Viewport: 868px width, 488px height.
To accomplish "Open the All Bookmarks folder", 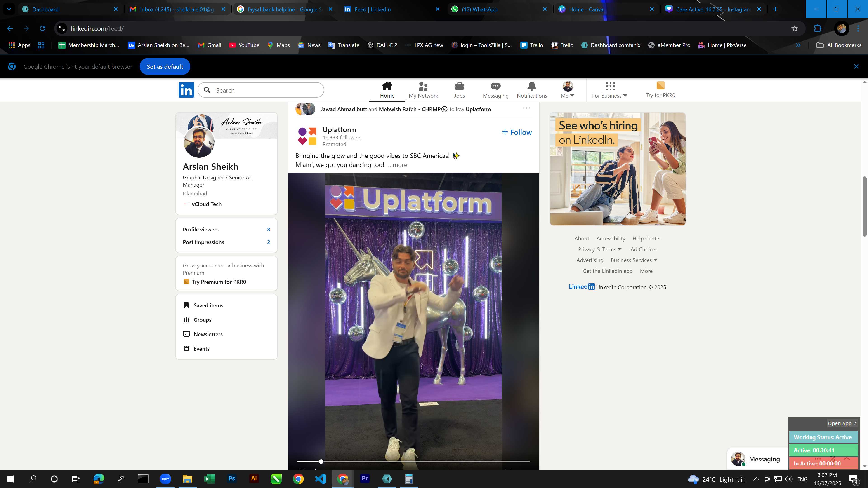I will coord(839,45).
